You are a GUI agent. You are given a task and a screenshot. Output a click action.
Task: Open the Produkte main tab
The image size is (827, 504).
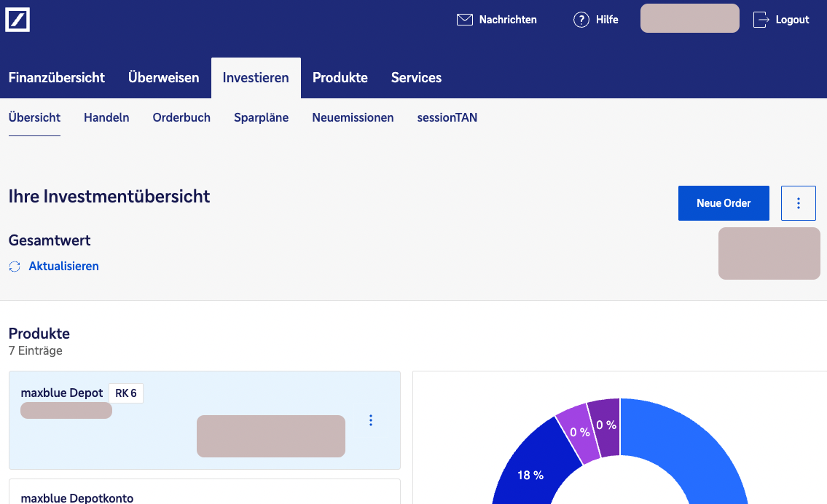click(340, 77)
